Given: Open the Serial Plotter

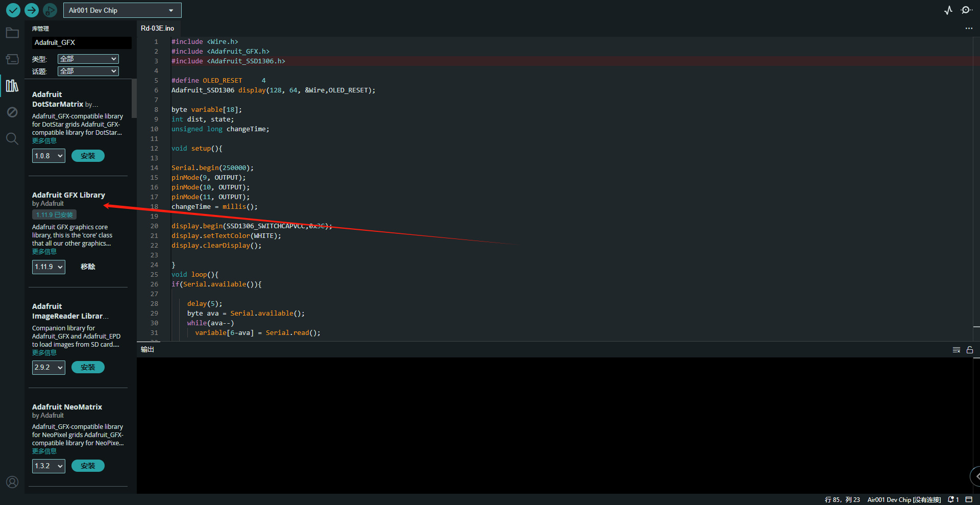Looking at the screenshot, I should click(x=948, y=10).
